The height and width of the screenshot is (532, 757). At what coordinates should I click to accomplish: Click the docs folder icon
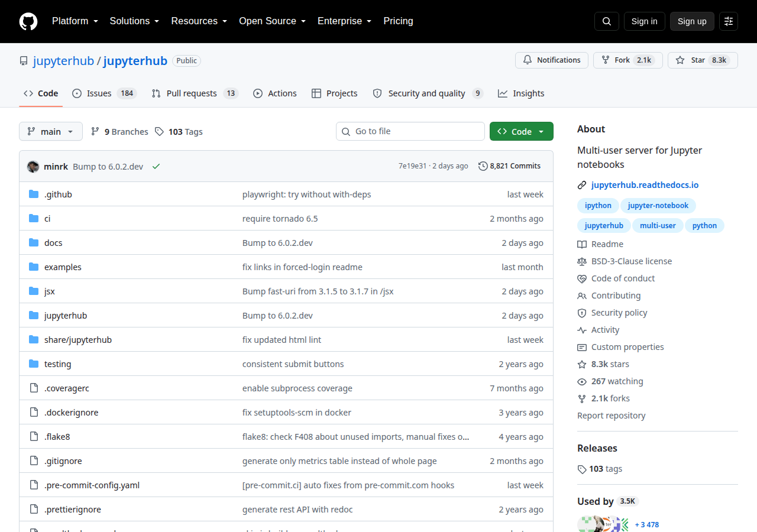point(34,243)
